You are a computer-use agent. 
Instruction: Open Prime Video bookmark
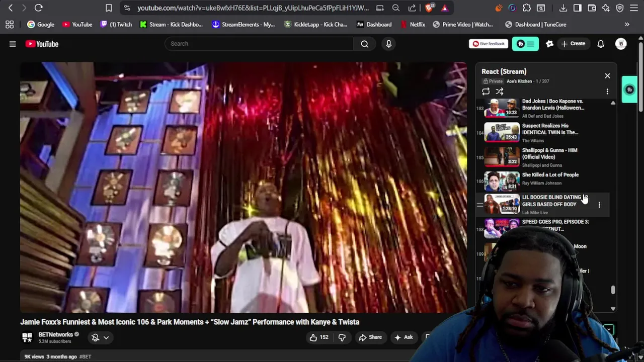pyautogui.click(x=463, y=24)
